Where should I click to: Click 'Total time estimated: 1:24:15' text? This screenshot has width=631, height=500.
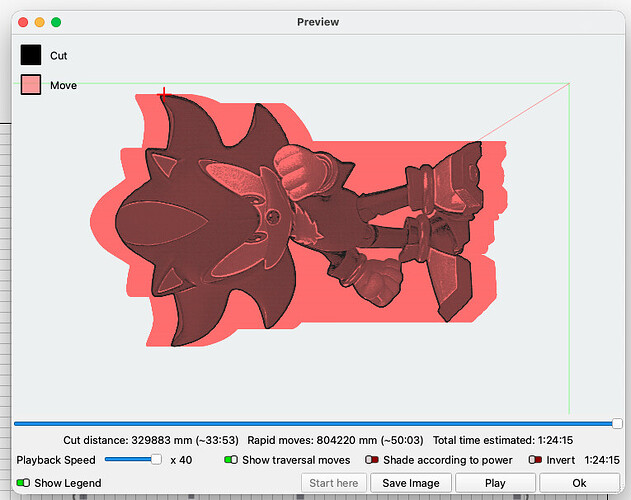click(503, 440)
